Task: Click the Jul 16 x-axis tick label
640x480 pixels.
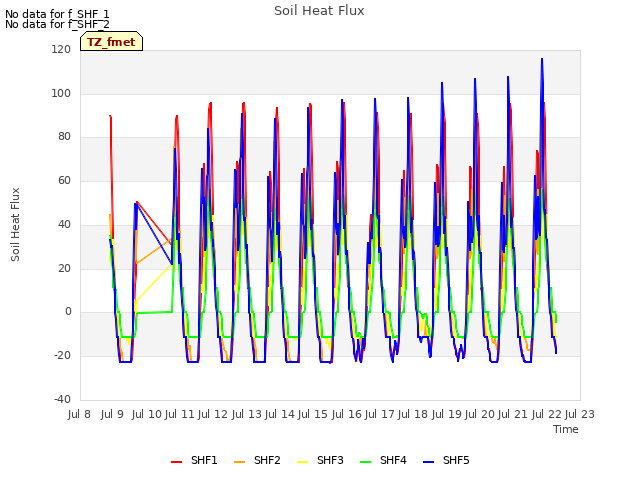Action: click(x=347, y=414)
